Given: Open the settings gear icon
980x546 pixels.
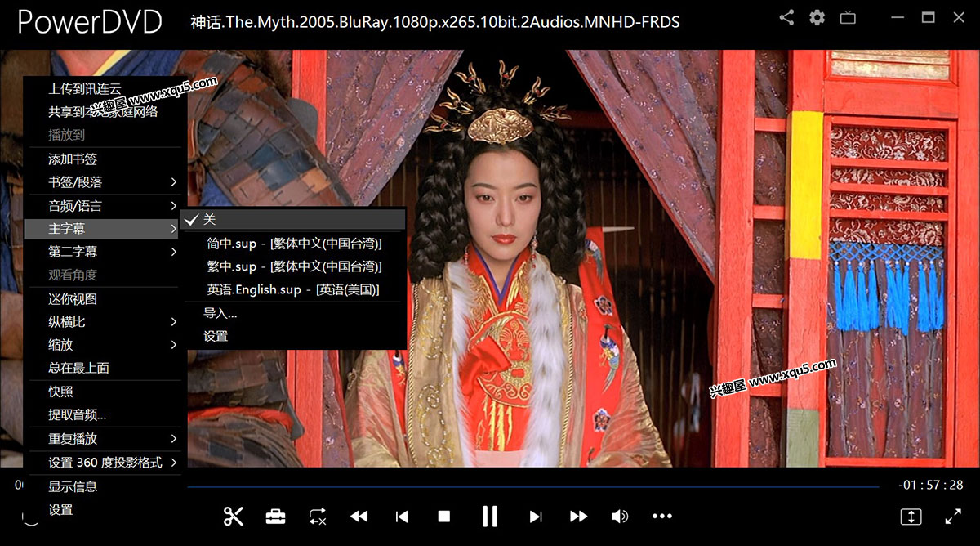Looking at the screenshot, I should 817,17.
